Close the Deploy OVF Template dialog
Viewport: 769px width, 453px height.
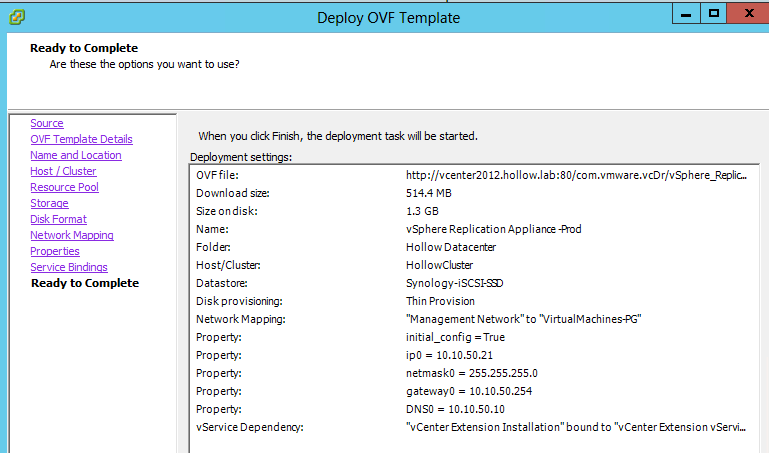pos(747,14)
